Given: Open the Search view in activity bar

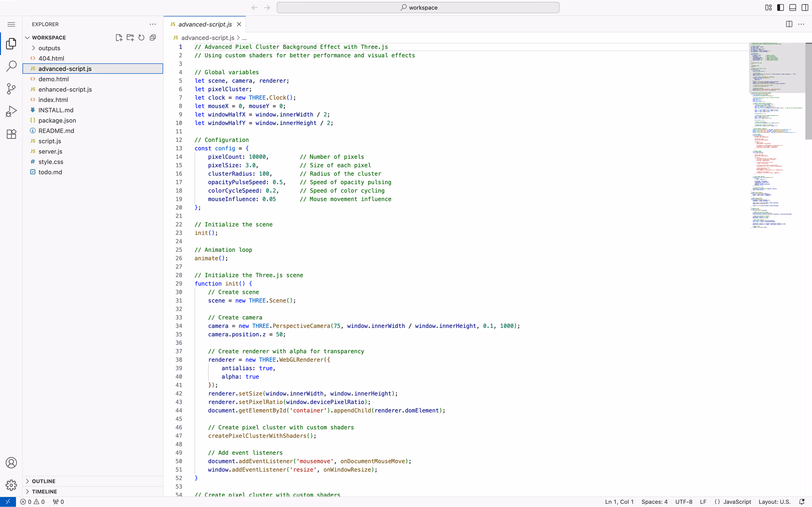Looking at the screenshot, I should [11, 66].
